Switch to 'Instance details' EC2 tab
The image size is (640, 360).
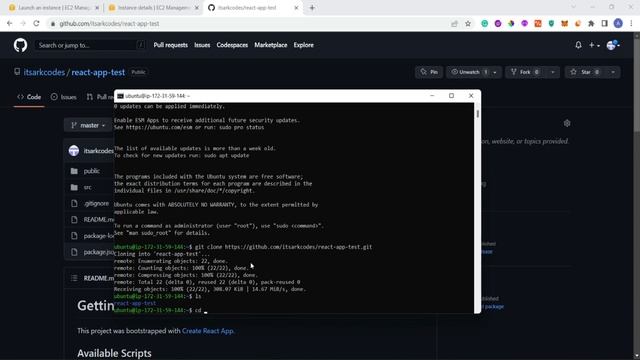[x=149, y=8]
